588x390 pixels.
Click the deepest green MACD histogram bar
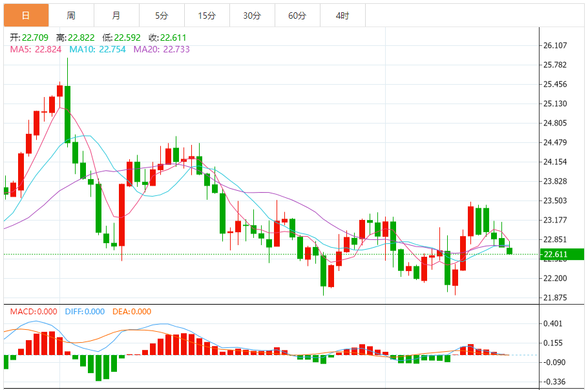(99, 368)
